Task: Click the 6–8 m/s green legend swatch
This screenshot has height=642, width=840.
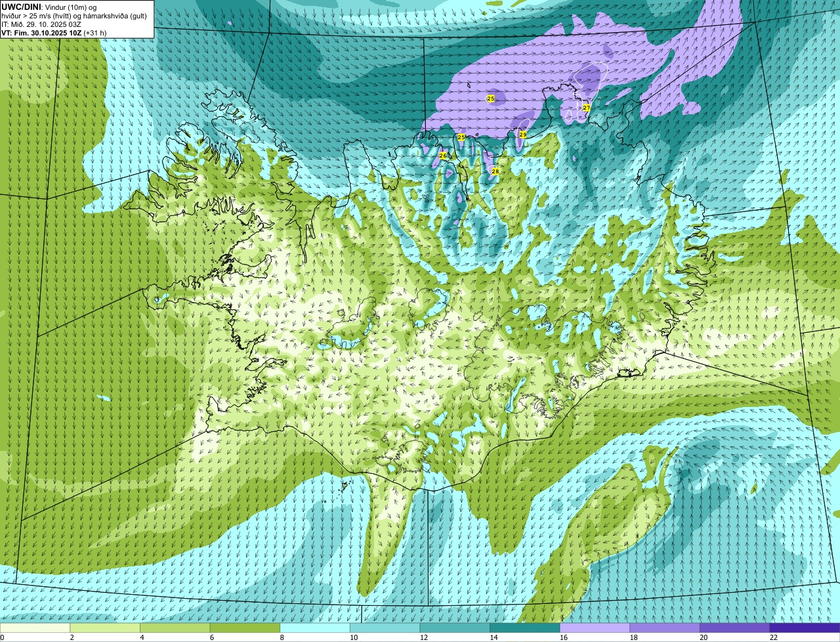Action: (245, 628)
